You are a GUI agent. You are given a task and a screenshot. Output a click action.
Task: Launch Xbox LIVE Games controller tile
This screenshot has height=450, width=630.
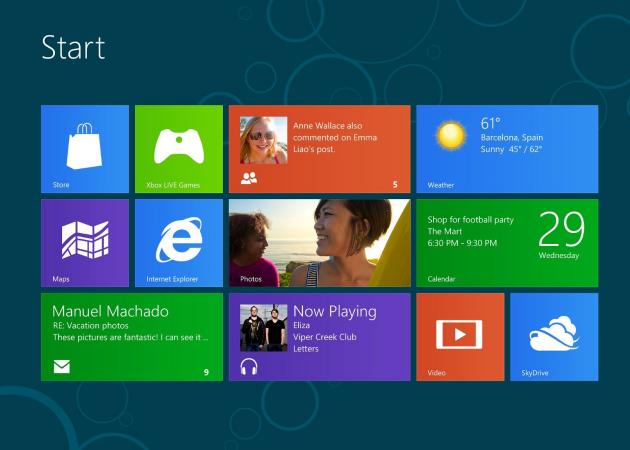click(178, 148)
